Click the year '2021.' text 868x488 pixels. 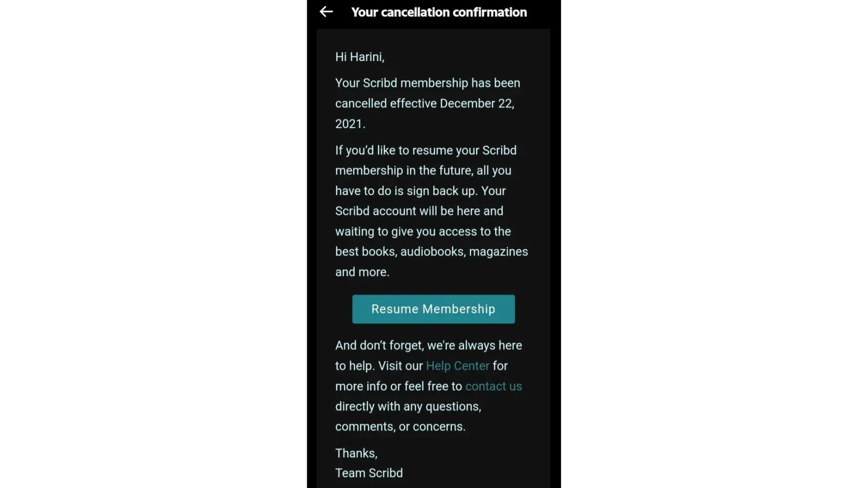coord(350,124)
